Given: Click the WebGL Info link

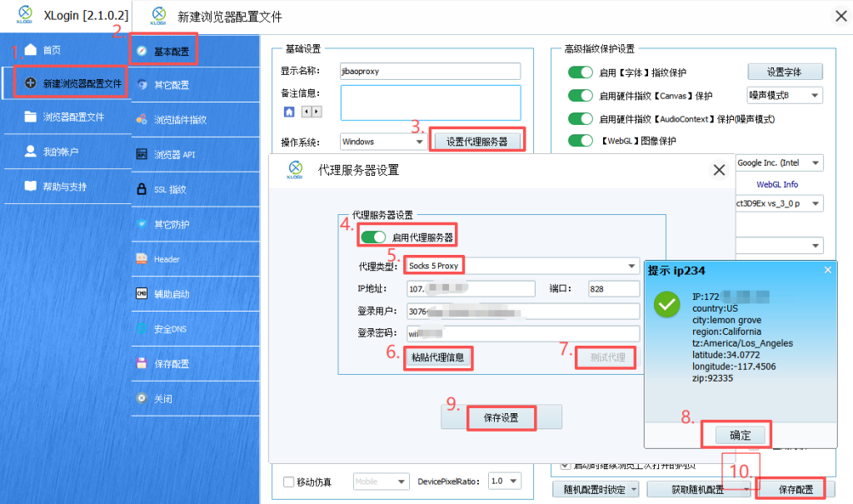Looking at the screenshot, I should pos(776,184).
